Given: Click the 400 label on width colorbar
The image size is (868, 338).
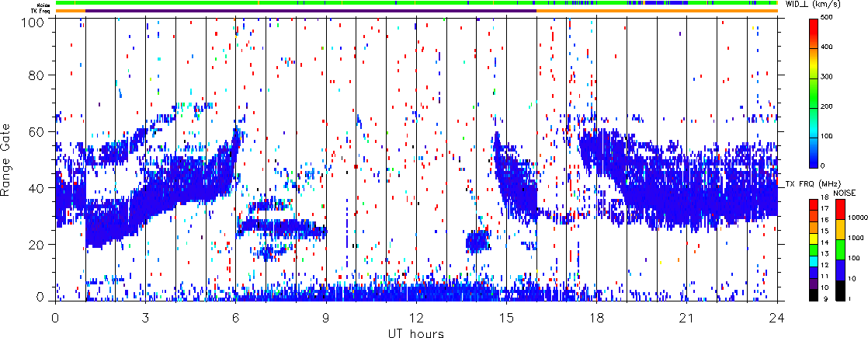Looking at the screenshot, I should [x=827, y=48].
